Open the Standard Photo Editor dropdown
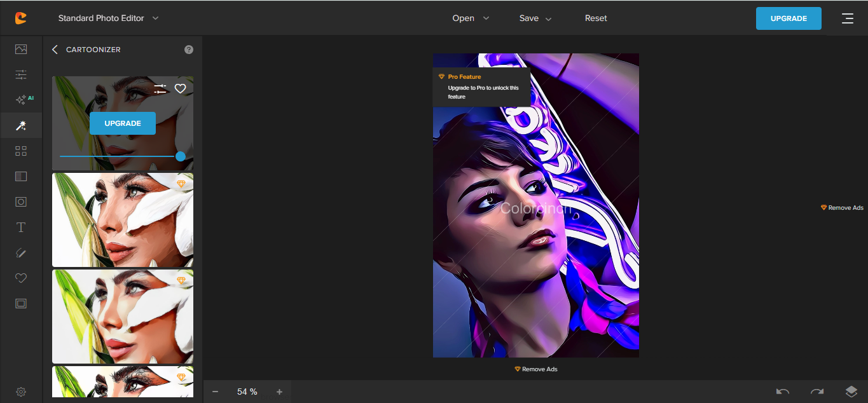The height and width of the screenshot is (403, 868). click(108, 18)
